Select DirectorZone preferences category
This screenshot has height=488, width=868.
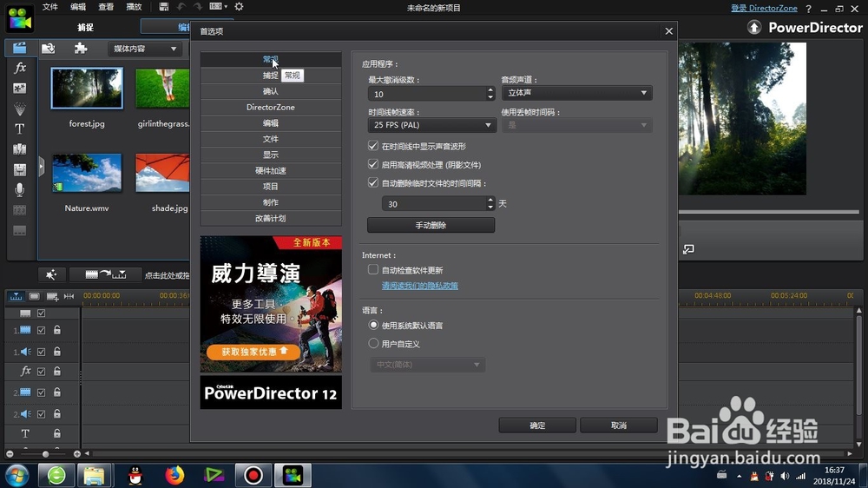271,107
